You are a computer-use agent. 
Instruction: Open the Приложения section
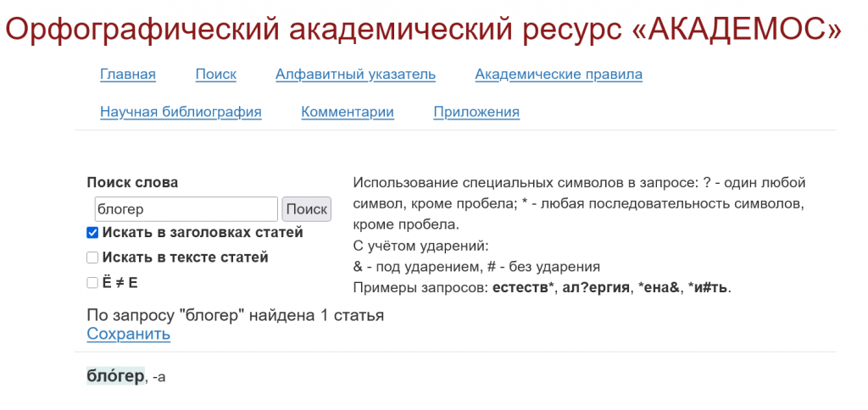pos(476,112)
